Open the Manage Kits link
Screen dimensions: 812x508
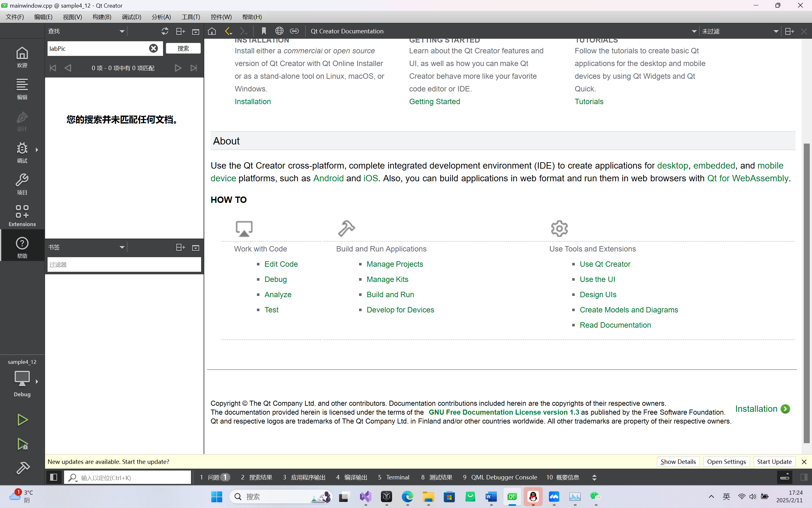coord(387,279)
